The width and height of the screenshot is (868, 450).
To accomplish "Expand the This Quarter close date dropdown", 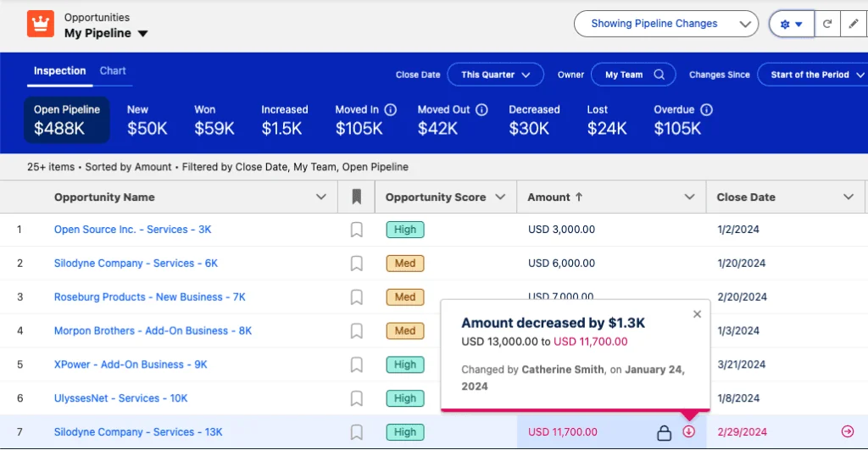I will (x=495, y=75).
